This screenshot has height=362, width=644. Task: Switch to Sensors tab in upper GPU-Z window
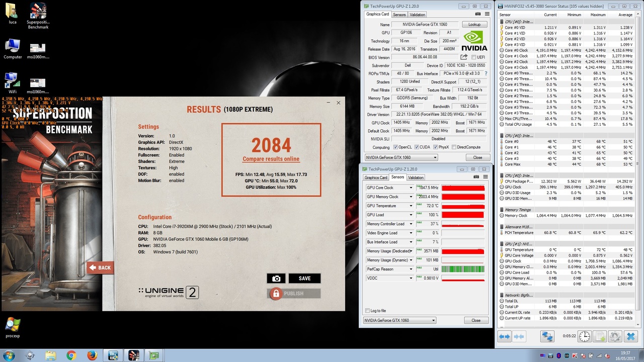coord(399,15)
